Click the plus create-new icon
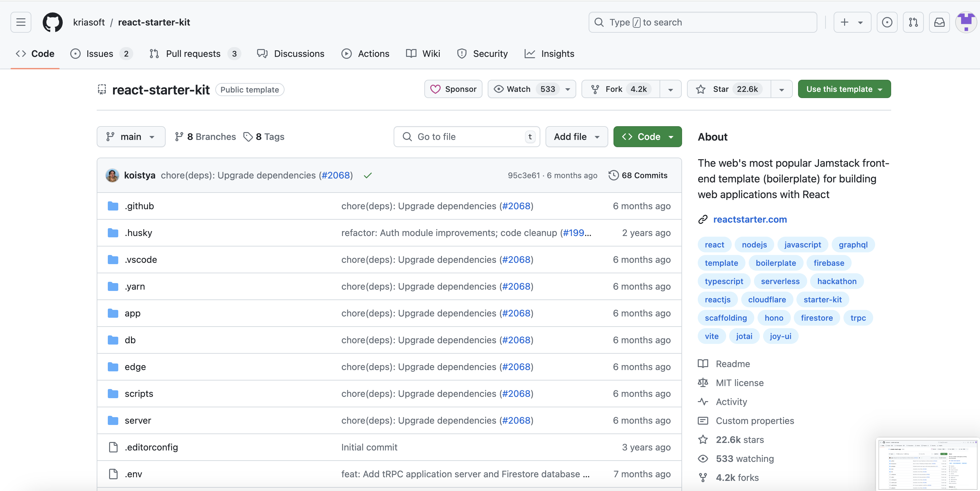Screen dimensions: 980x491 [x=844, y=22]
